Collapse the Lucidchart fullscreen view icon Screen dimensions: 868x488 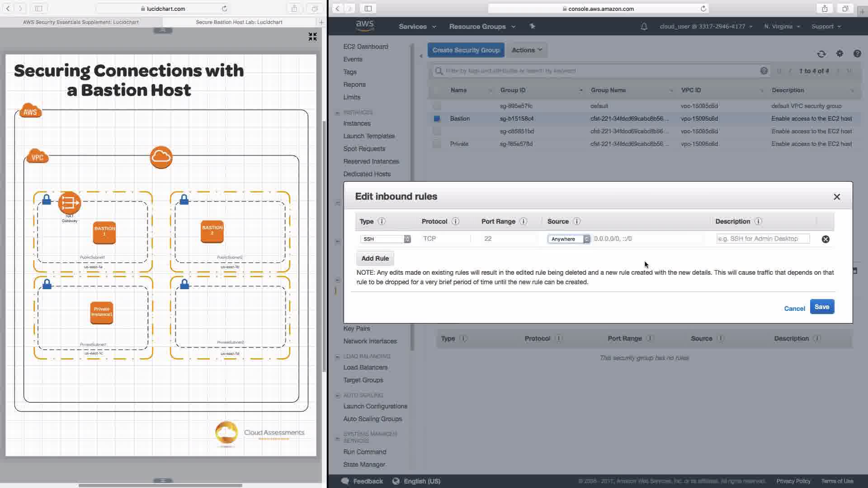point(312,37)
